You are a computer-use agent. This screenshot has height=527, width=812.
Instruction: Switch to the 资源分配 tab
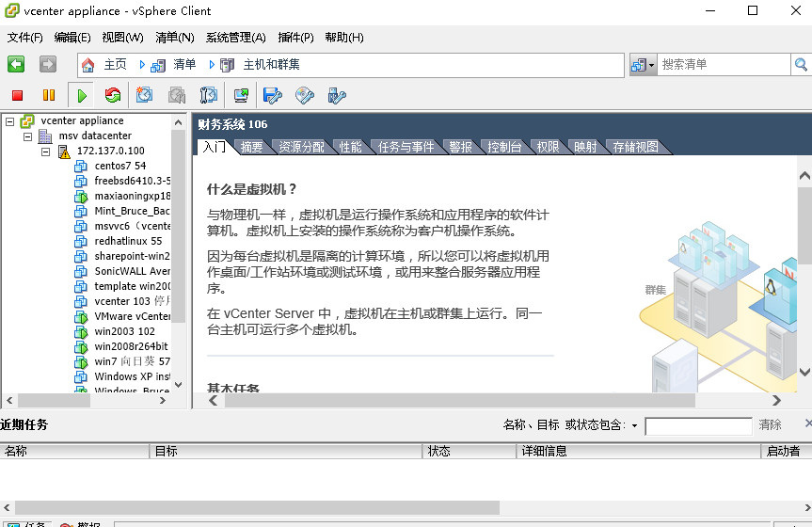coord(301,147)
